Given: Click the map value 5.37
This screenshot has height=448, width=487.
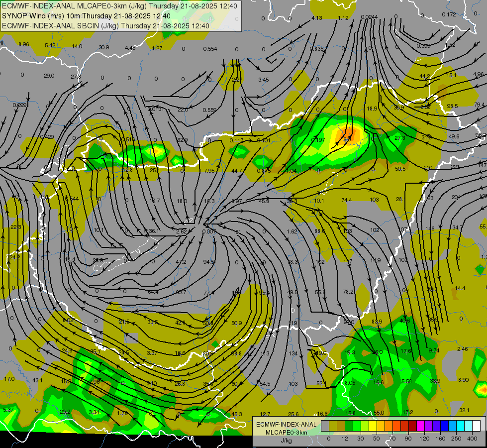Looking at the screenshot, I should click(x=8, y=410).
